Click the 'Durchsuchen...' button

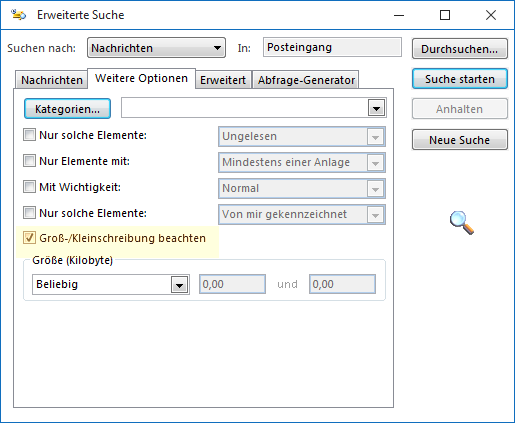460,49
